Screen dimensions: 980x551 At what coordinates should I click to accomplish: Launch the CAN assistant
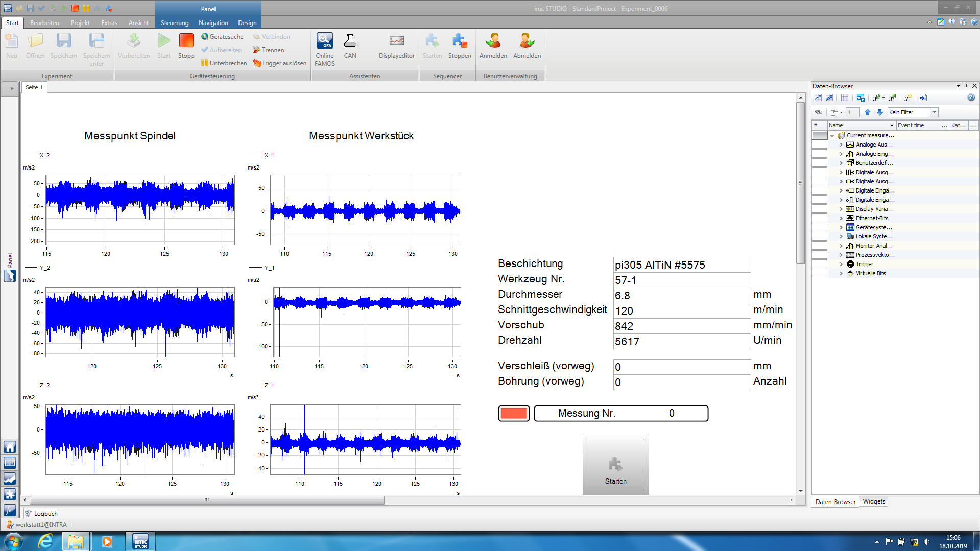[x=350, y=41]
